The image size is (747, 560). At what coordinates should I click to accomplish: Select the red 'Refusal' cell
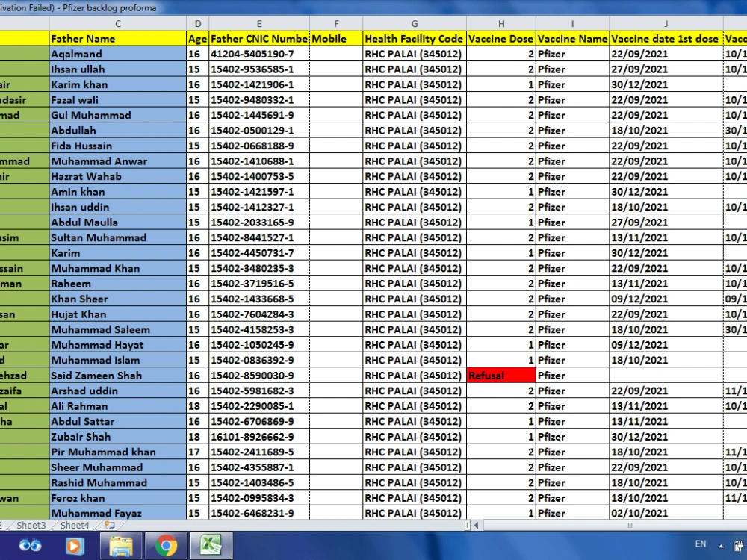click(501, 376)
